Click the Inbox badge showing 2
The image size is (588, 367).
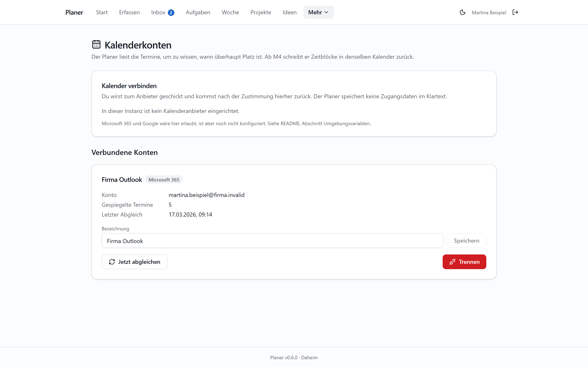(x=171, y=12)
